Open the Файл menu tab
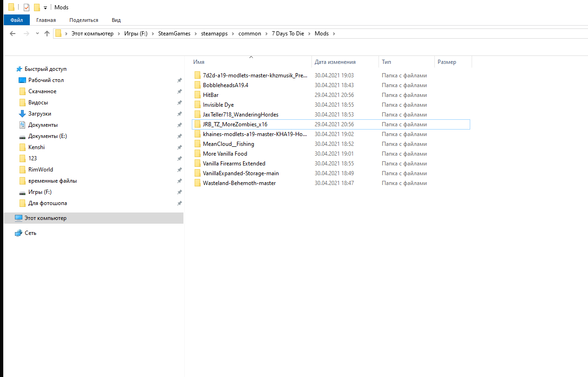 (x=16, y=20)
